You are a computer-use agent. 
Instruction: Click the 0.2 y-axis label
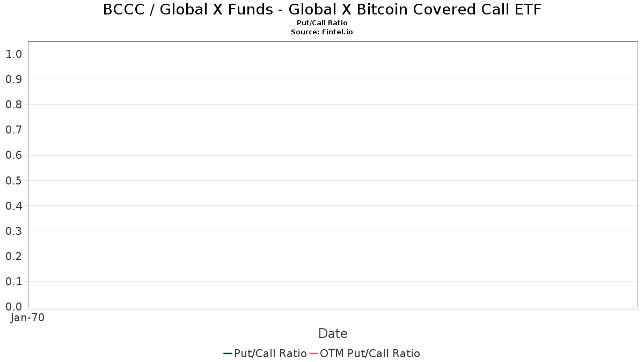pos(13,256)
